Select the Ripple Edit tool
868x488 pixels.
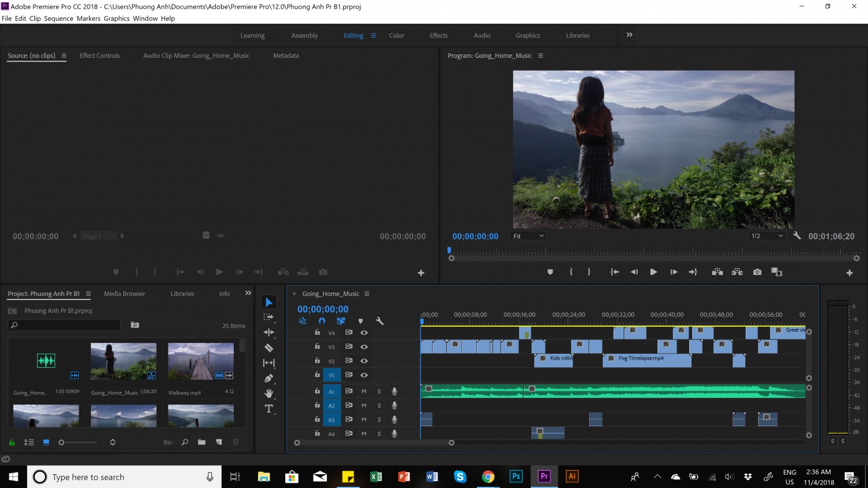coord(269,332)
